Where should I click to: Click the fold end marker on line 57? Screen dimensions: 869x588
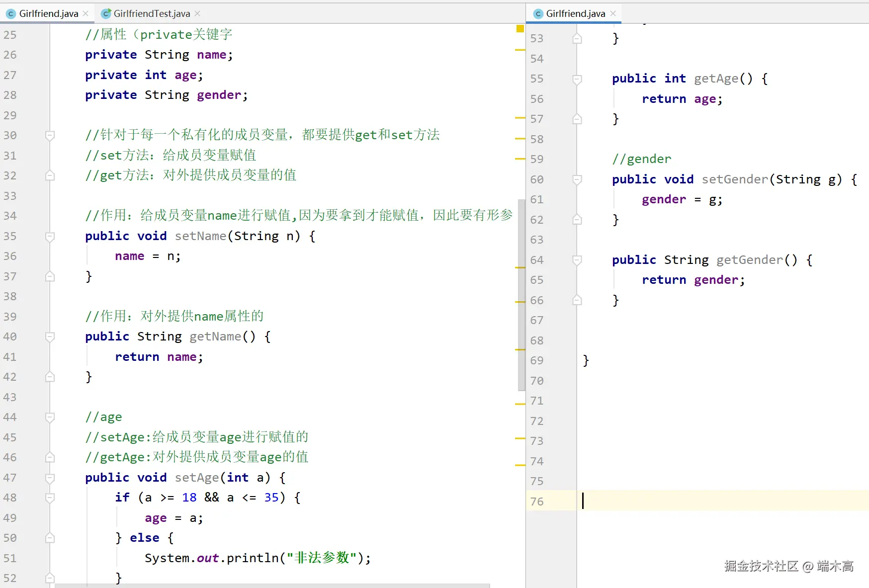point(577,119)
